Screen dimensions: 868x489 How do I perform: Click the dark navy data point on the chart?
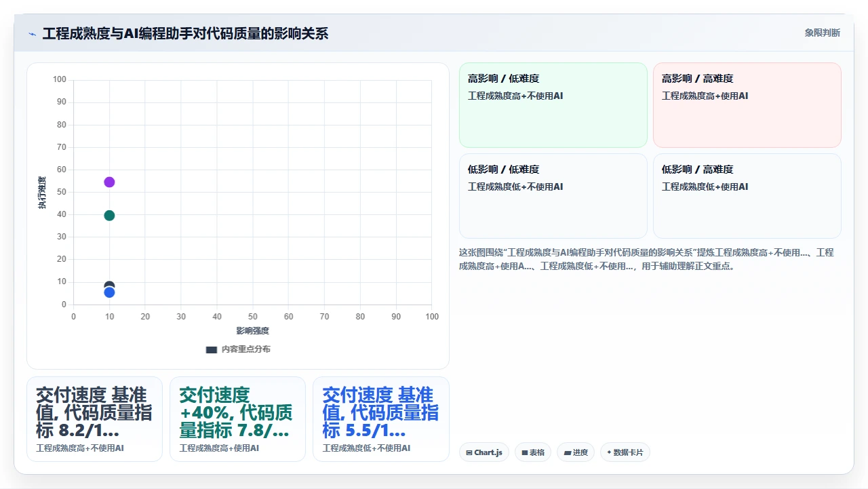(109, 286)
